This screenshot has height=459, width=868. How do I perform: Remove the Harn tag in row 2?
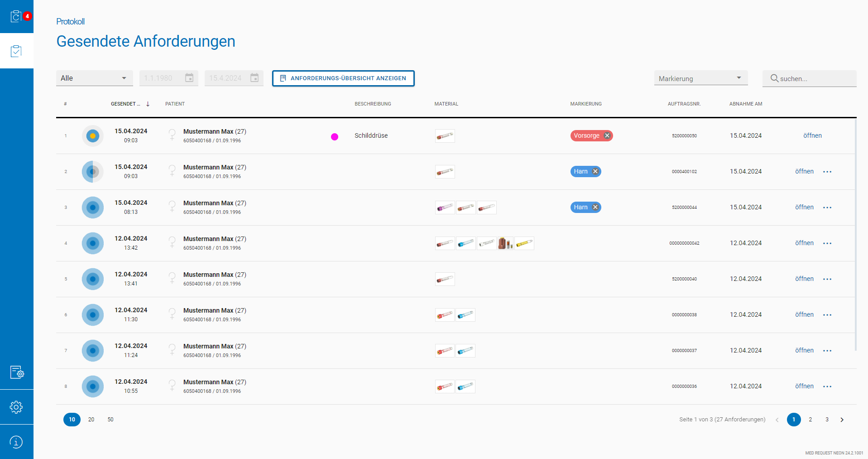595,171
